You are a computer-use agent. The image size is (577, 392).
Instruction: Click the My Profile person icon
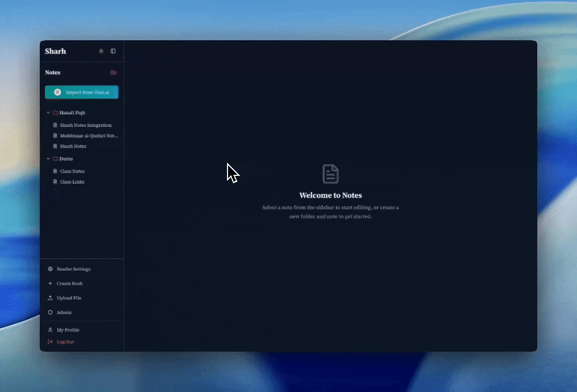coord(50,330)
